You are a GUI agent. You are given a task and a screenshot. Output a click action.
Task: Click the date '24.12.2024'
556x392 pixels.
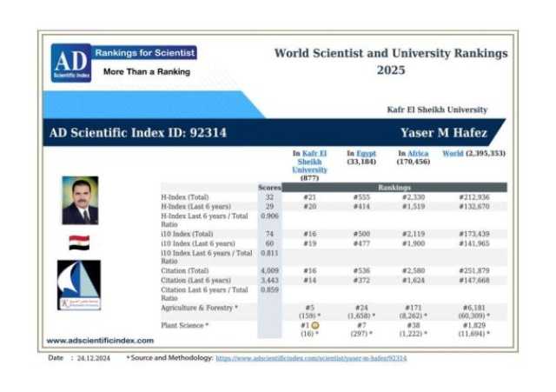(94, 358)
